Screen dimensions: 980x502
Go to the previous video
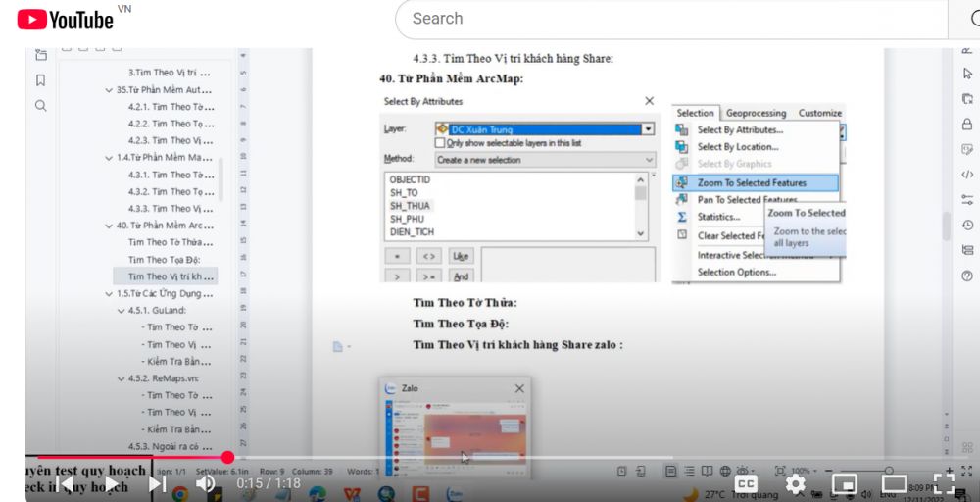click(66, 483)
